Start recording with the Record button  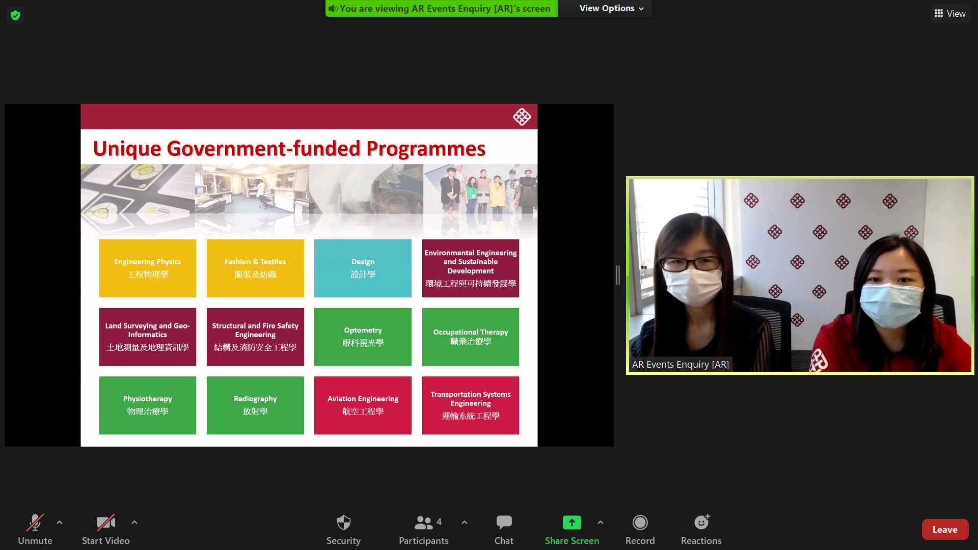641,529
